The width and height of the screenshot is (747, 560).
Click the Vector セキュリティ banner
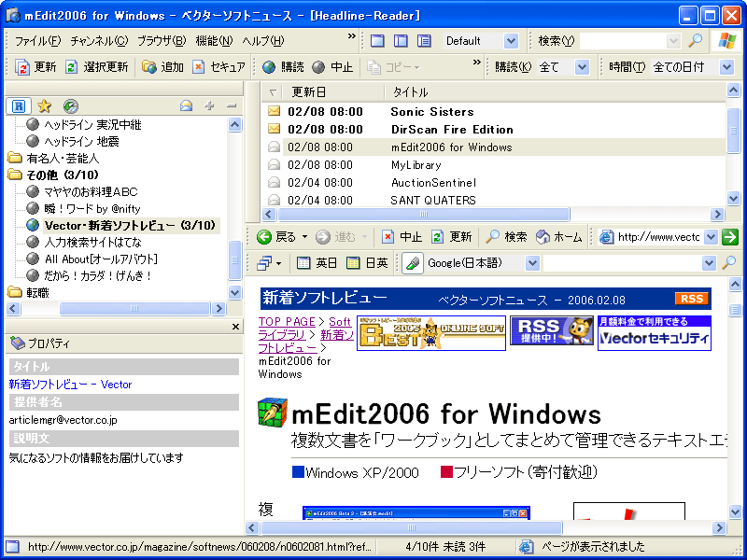[655, 333]
